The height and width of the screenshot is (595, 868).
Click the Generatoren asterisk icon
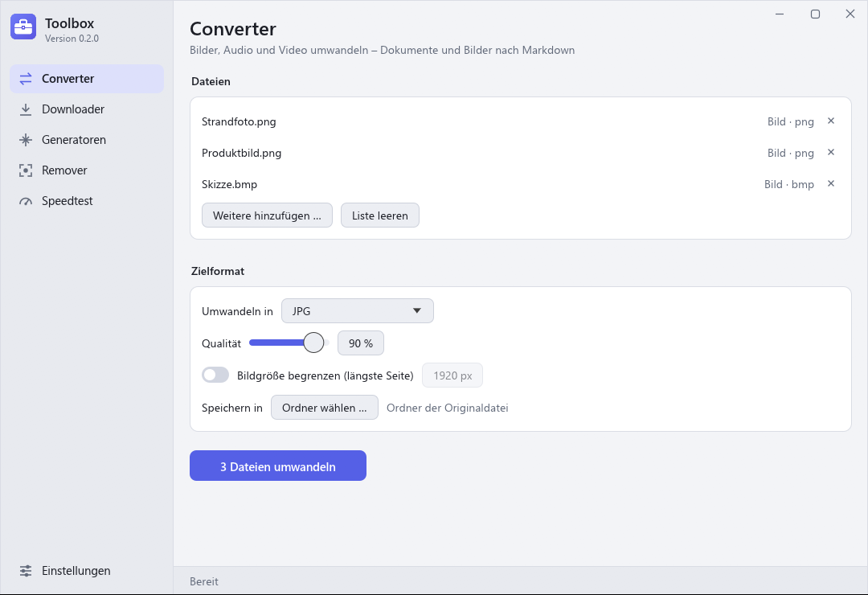point(26,140)
